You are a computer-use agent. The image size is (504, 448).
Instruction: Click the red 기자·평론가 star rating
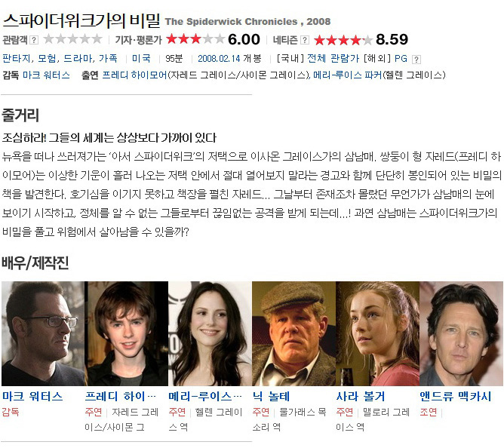[x=195, y=39]
